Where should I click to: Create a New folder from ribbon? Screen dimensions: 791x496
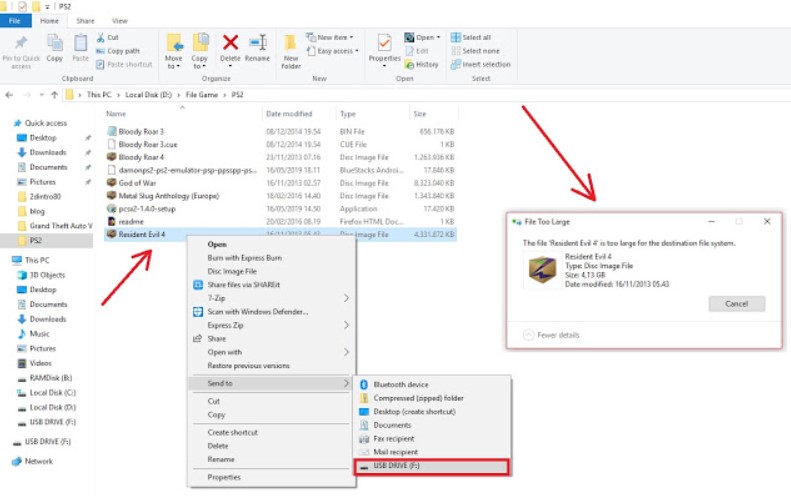[x=291, y=52]
